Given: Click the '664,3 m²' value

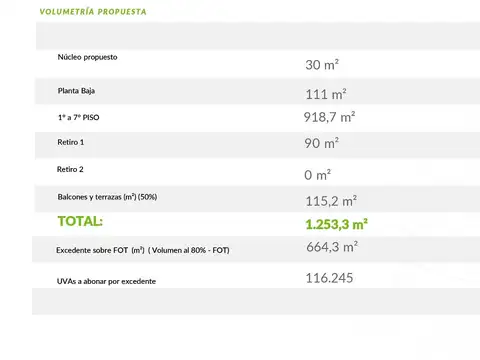Looking at the screenshot, I should 332,247.
